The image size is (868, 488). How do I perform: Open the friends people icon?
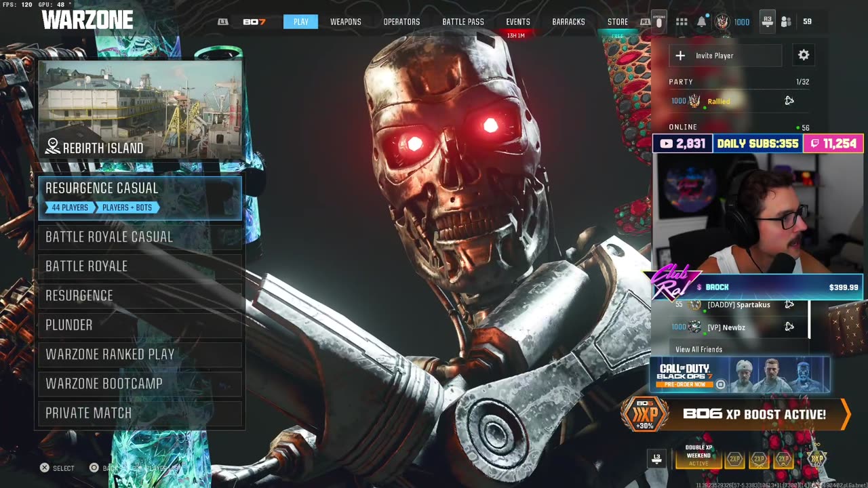click(786, 22)
